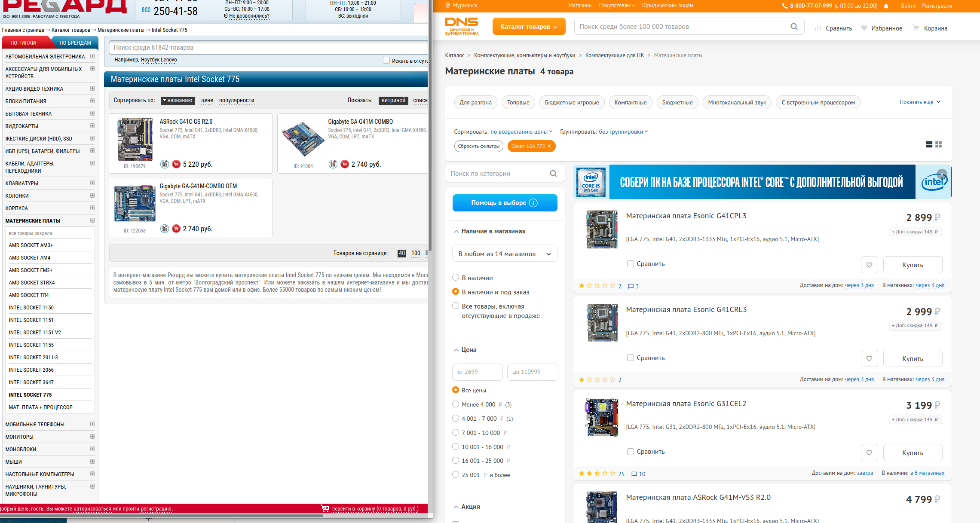Click Купить for Esonic G31CEL2
980x523 pixels.
pyautogui.click(x=913, y=453)
